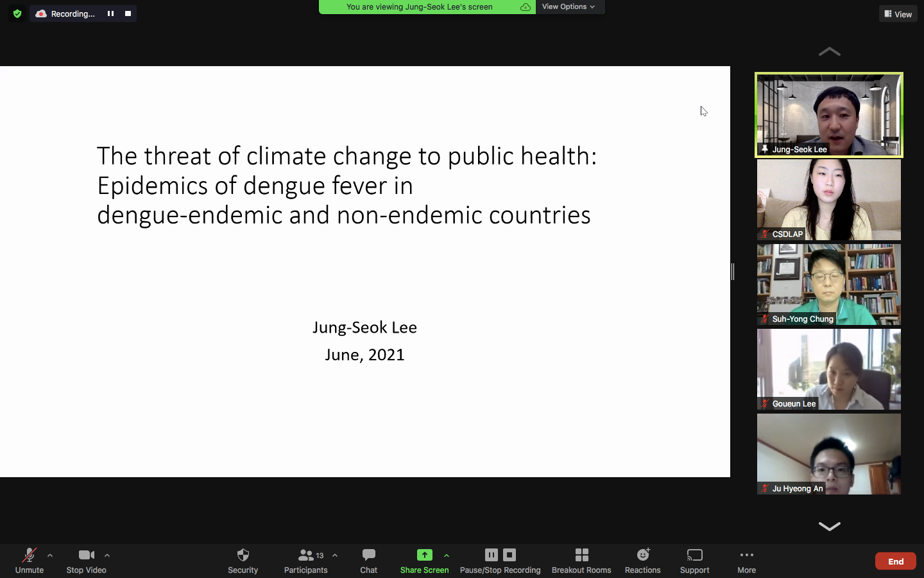Screen dimensions: 924x578
Task: Stop recording using top-left indicator stop button
Action: [x=128, y=13]
